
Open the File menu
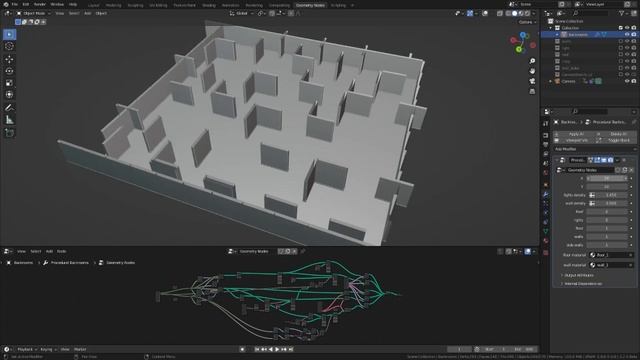click(15, 4)
